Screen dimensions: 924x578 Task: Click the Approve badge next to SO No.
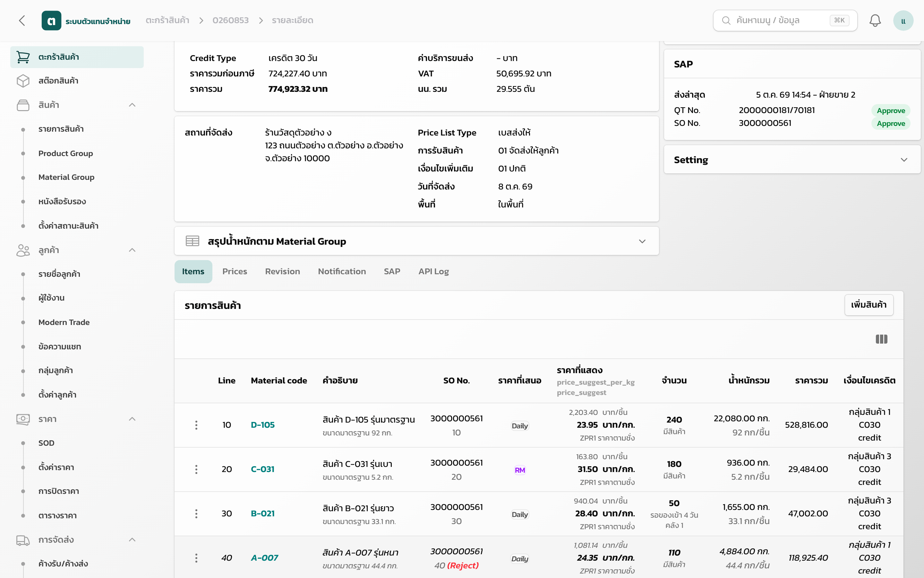(x=891, y=124)
